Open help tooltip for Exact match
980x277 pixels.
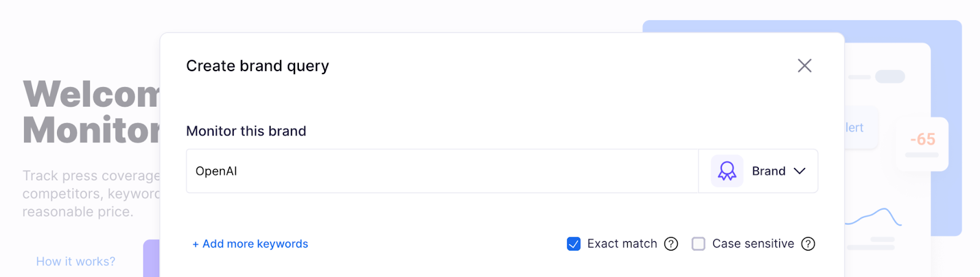coord(671,244)
